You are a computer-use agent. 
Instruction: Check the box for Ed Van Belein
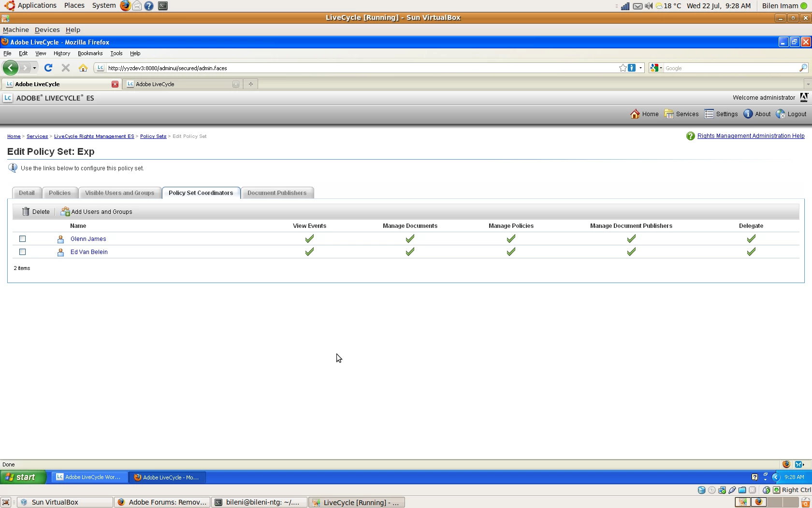point(22,252)
